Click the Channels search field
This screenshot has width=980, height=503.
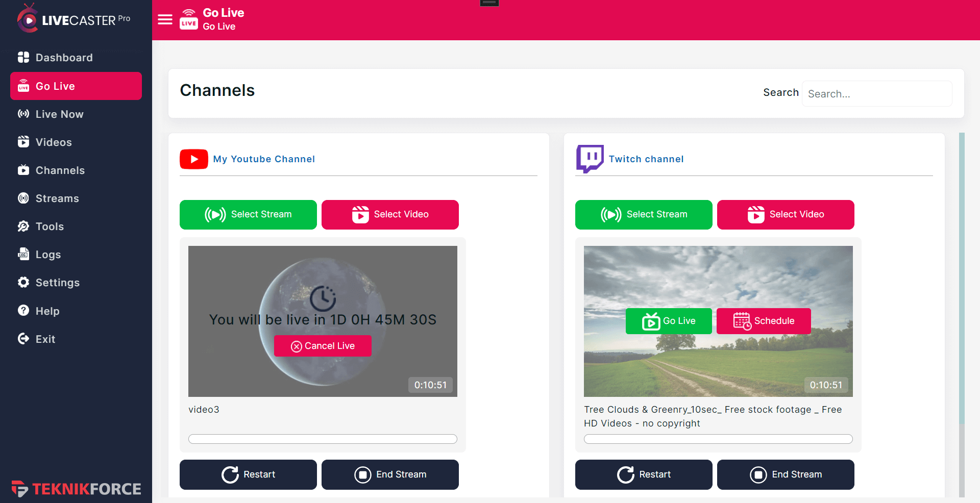(x=877, y=94)
